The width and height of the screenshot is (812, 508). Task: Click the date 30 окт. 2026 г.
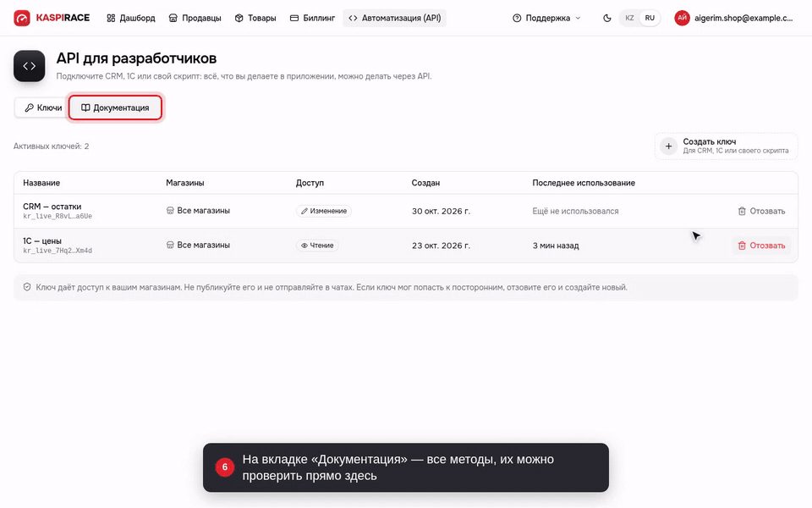pyautogui.click(x=441, y=211)
